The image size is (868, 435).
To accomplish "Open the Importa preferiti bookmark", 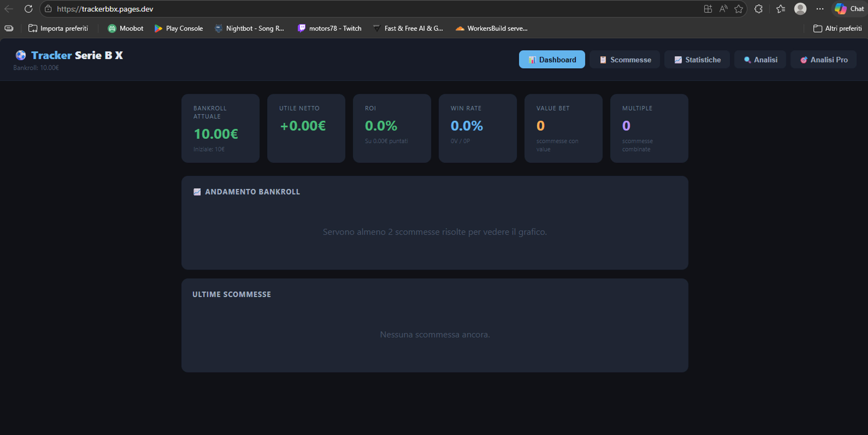I will point(58,28).
